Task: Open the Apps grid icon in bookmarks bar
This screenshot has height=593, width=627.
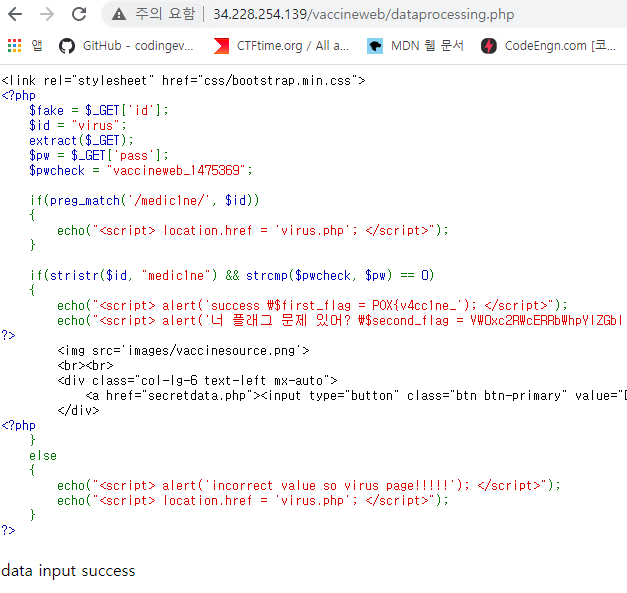Action: pos(14,46)
